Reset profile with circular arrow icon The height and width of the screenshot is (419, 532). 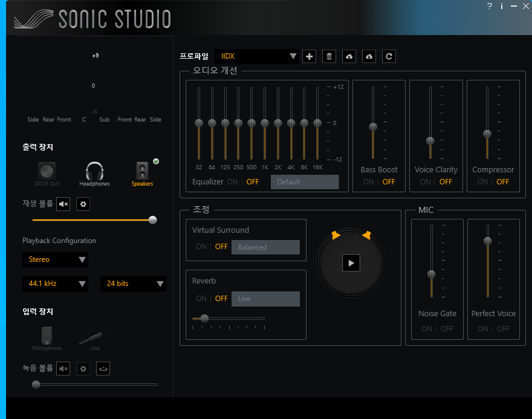[x=389, y=56]
